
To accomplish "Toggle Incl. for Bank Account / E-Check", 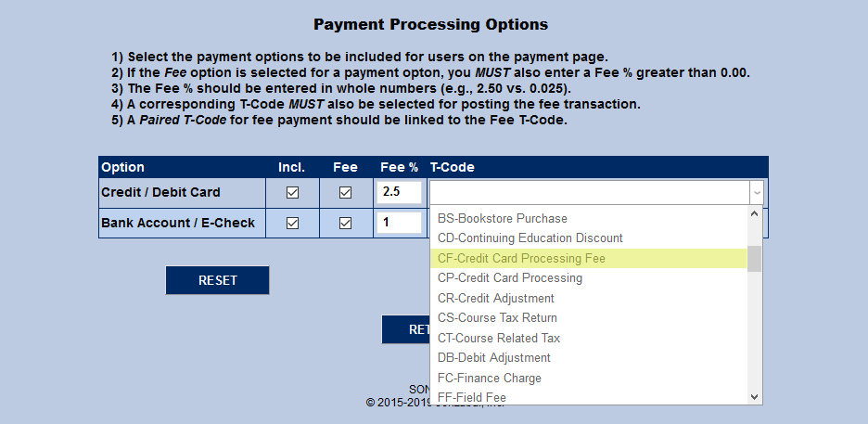I will [x=293, y=223].
